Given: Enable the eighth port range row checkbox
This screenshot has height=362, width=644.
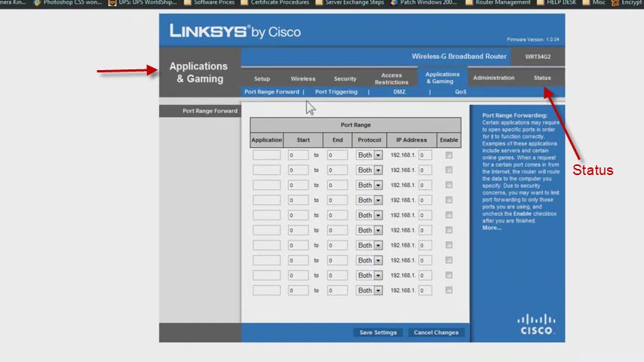Looking at the screenshot, I should 449,260.
